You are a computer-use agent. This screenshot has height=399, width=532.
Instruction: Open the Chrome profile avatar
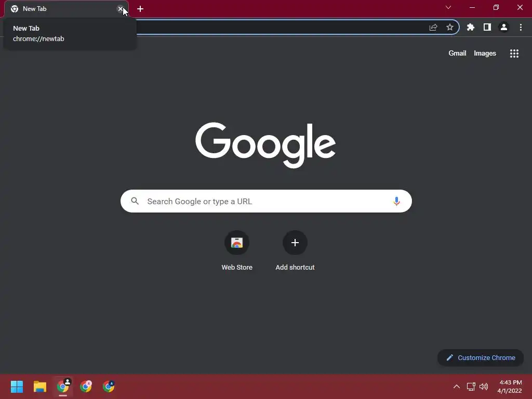point(504,27)
